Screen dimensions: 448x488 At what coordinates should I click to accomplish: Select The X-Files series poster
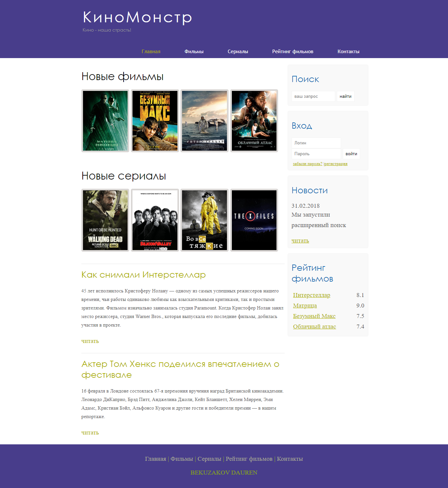254,220
